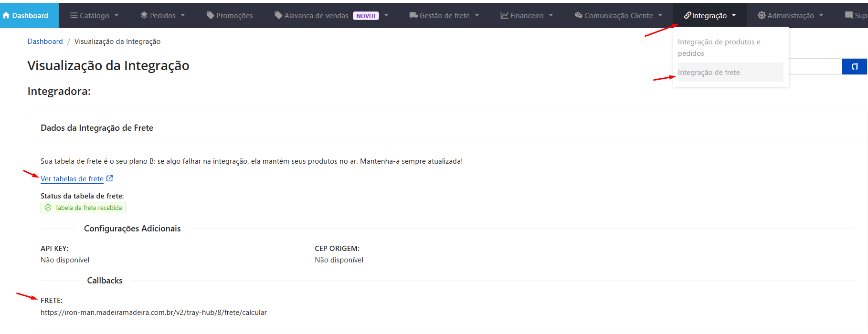
Task: Choose Integração de produtos e pedidos
Action: (x=719, y=48)
